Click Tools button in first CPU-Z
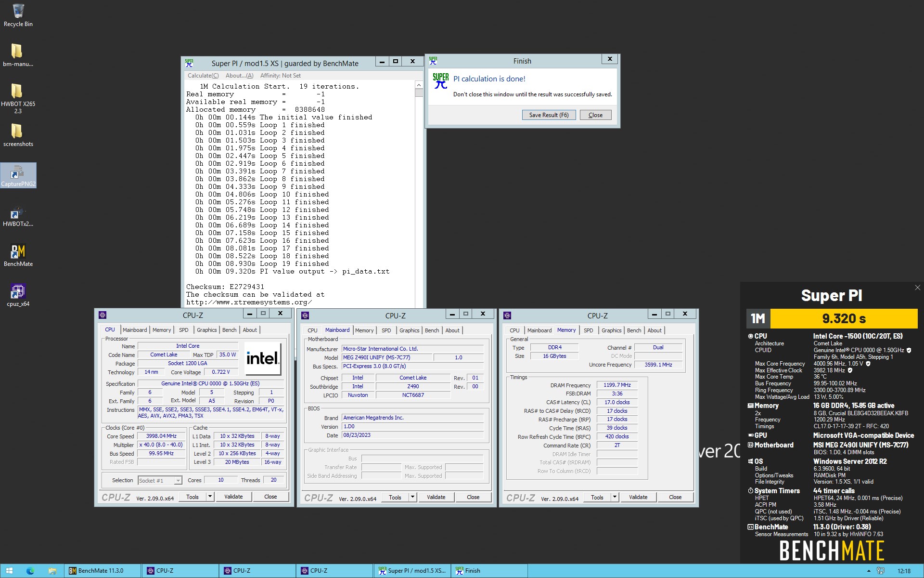The width and height of the screenshot is (924, 578). (x=192, y=497)
